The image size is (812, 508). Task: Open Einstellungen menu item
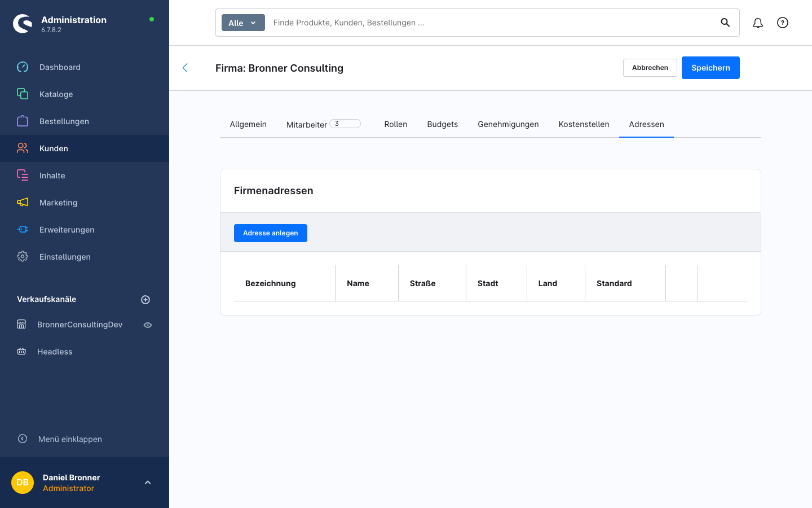click(85, 257)
